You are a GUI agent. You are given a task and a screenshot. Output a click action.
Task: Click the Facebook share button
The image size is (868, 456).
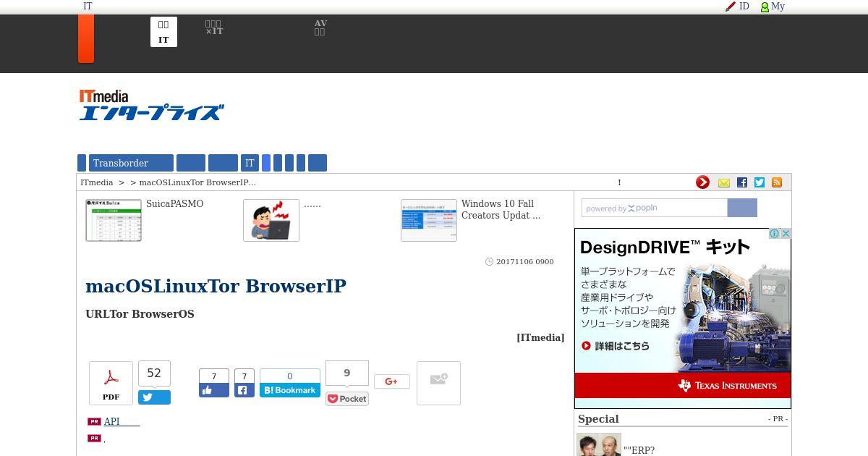click(244, 390)
